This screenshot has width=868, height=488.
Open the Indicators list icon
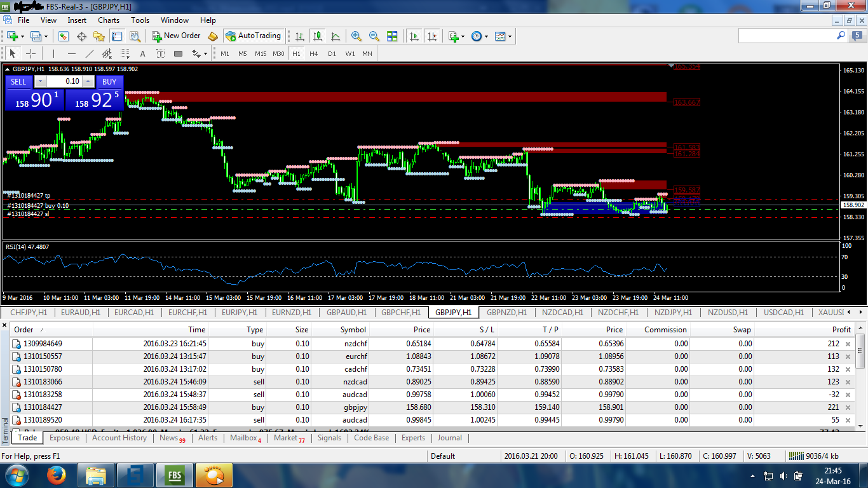453,36
